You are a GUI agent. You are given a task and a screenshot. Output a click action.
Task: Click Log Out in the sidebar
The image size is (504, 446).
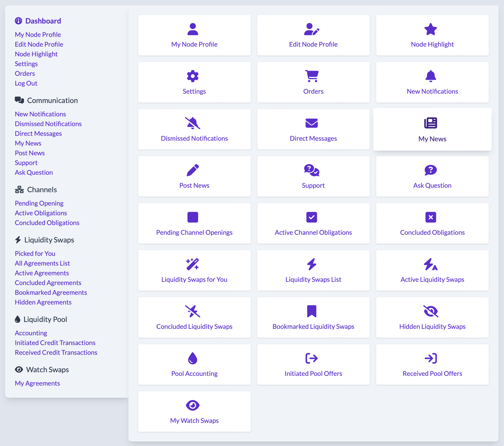click(26, 83)
